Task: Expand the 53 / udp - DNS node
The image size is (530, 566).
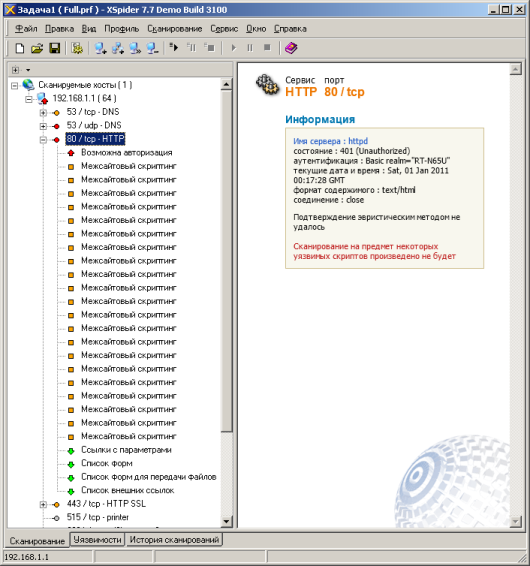Action: pos(43,126)
